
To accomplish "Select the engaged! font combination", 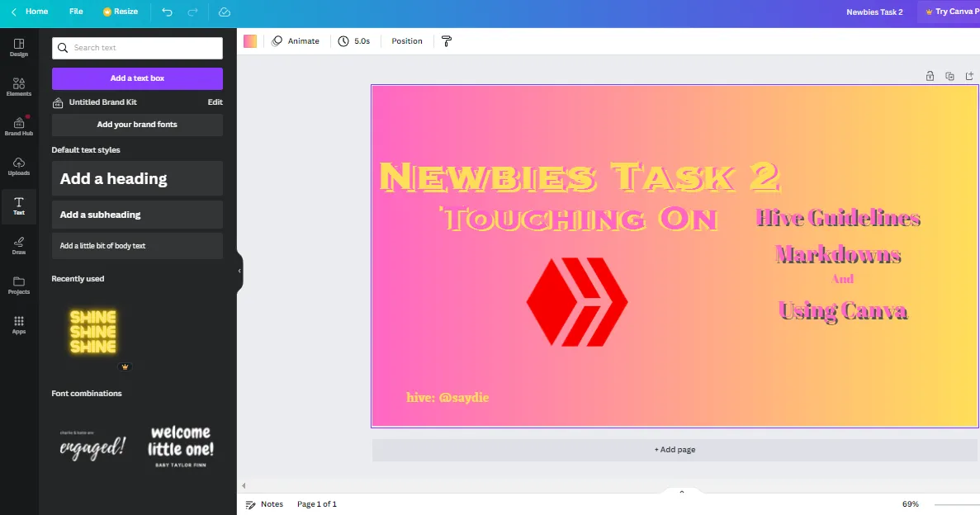I will (93, 446).
